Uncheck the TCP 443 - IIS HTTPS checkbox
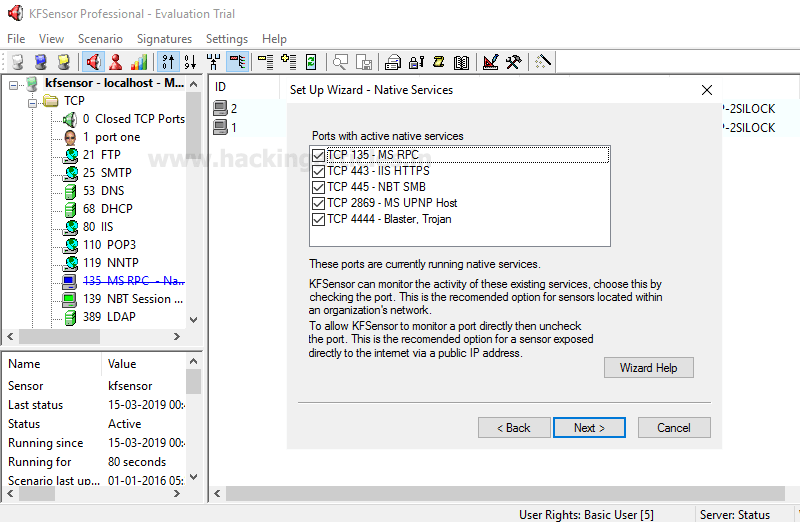The height and width of the screenshot is (522, 800). (x=318, y=171)
